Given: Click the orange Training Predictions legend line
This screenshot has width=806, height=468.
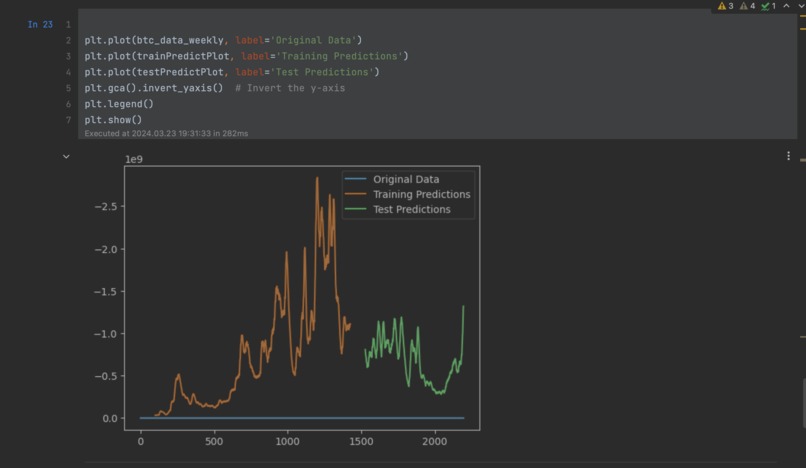Looking at the screenshot, I should 355,194.
